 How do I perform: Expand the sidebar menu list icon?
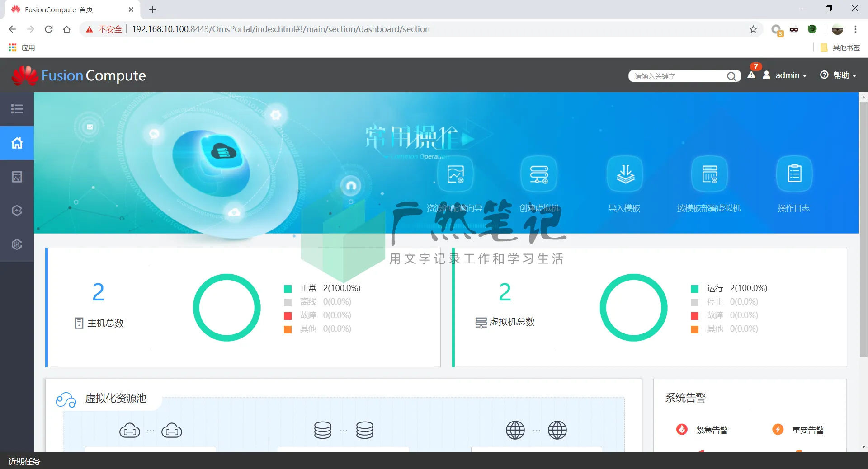click(17, 109)
